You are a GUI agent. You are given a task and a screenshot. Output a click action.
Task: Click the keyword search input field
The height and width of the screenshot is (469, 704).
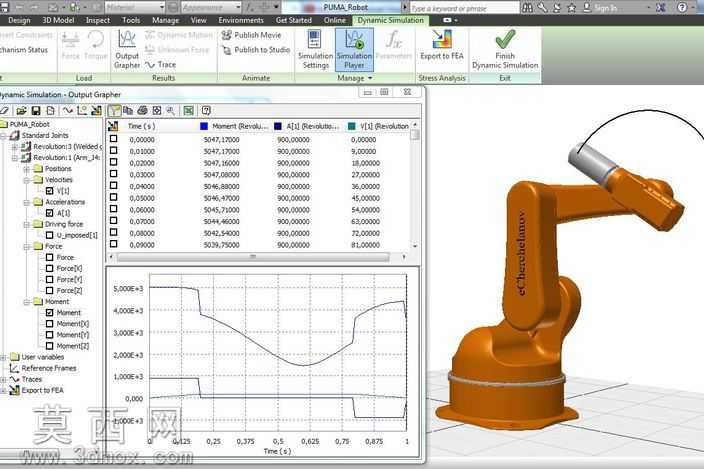(x=464, y=8)
